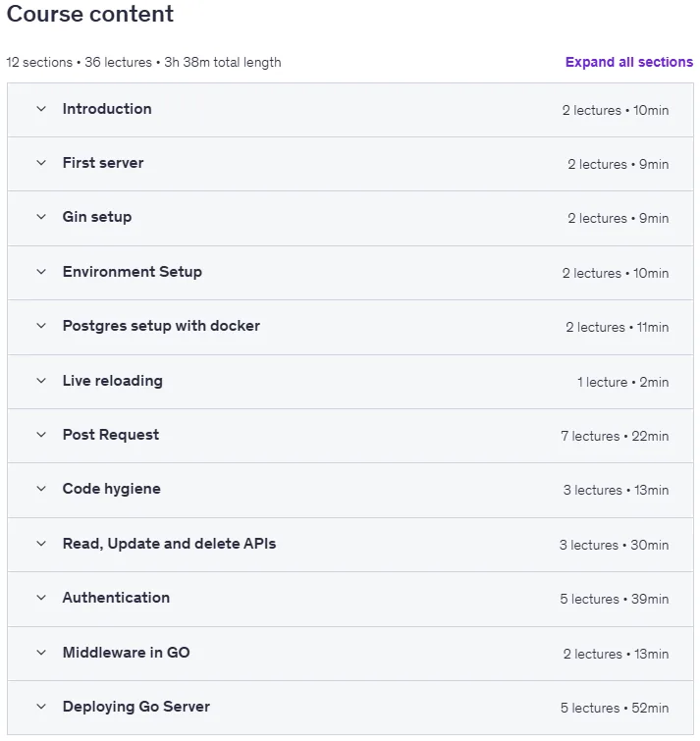Expand all sections link
The image size is (700, 741).
(628, 62)
